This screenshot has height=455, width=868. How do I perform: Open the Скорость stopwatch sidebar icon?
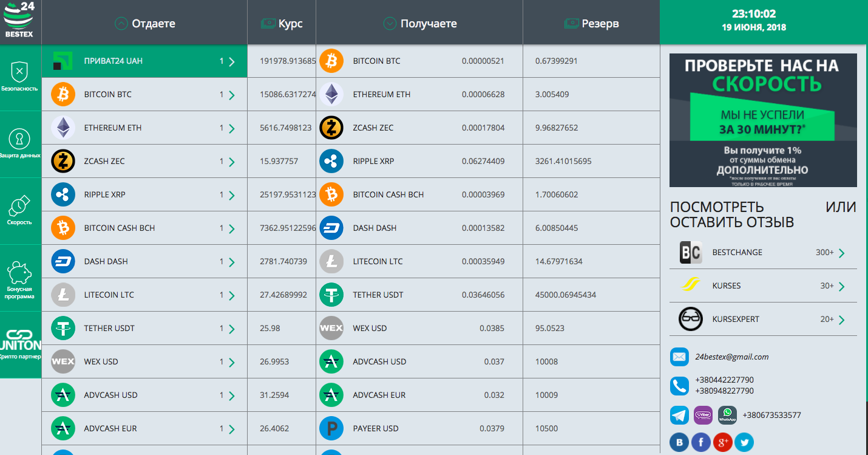tap(19, 207)
